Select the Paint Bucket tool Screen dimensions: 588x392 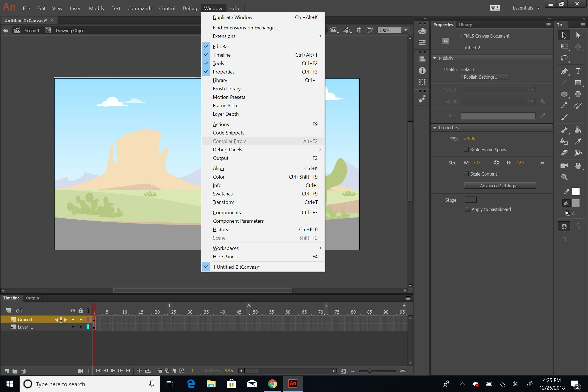[578, 130]
